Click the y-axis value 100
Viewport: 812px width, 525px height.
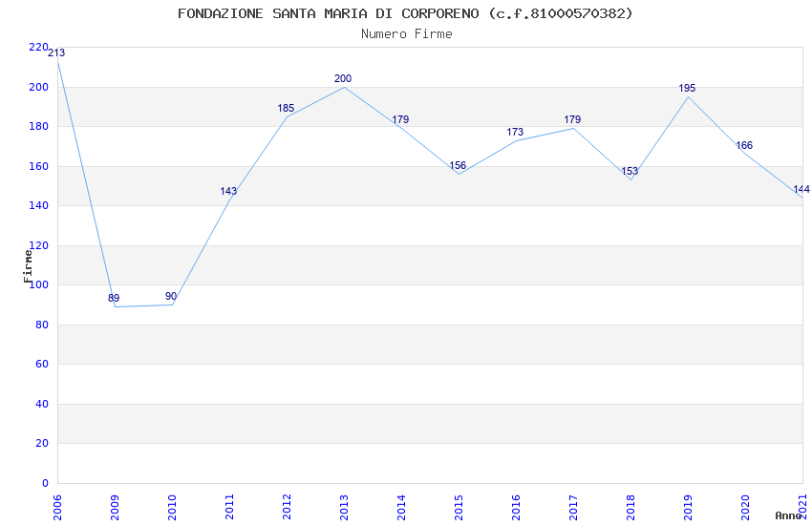pyautogui.click(x=38, y=284)
